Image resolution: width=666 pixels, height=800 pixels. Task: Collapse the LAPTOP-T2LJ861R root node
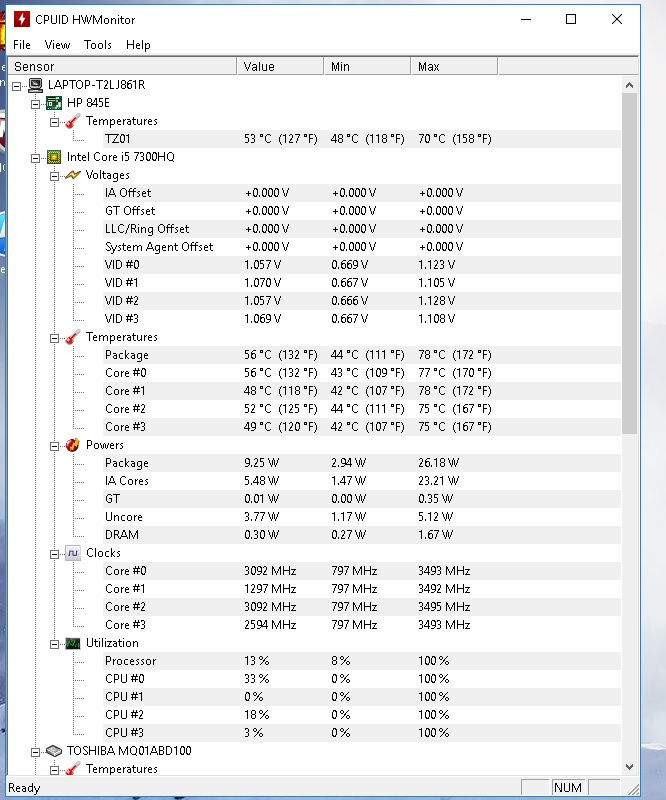[x=17, y=86]
